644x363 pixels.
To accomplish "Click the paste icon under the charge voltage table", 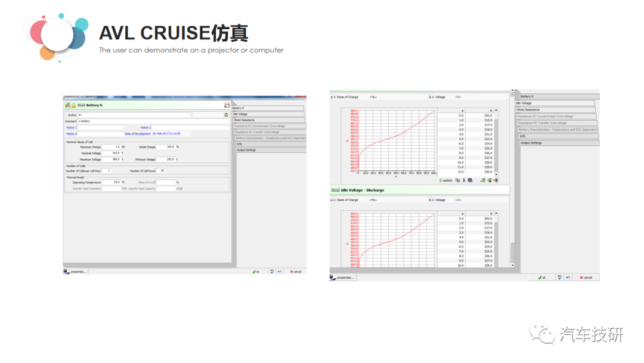I will tap(470, 180).
